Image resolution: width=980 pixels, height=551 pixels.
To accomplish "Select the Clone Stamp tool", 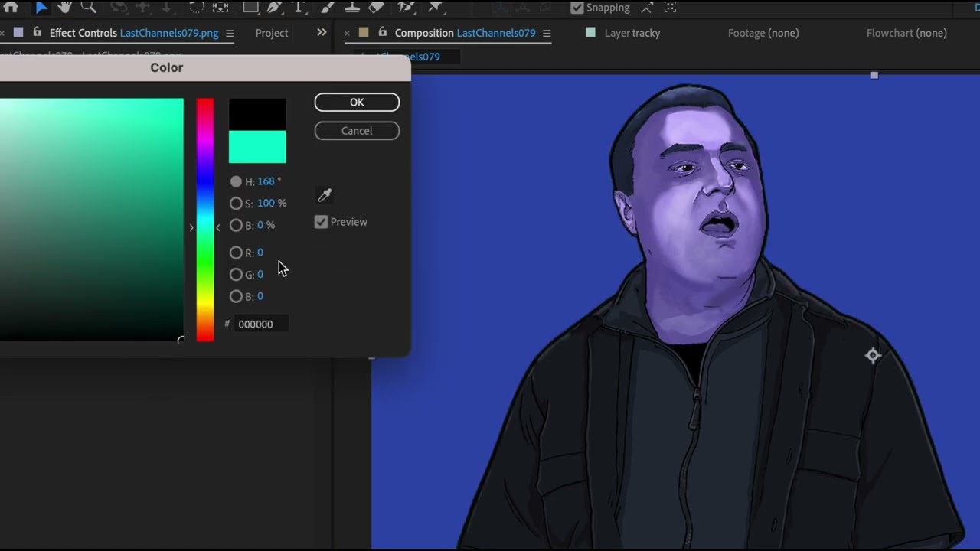I will click(352, 7).
